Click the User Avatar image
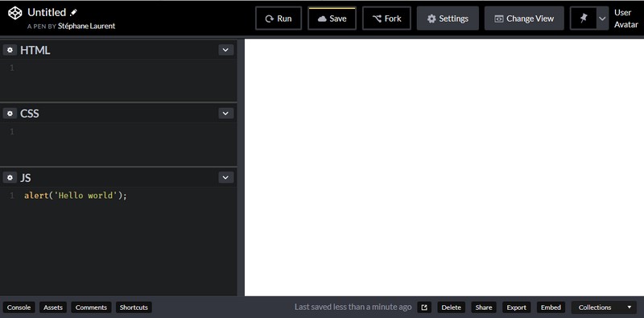This screenshot has width=644, height=318. point(626,19)
